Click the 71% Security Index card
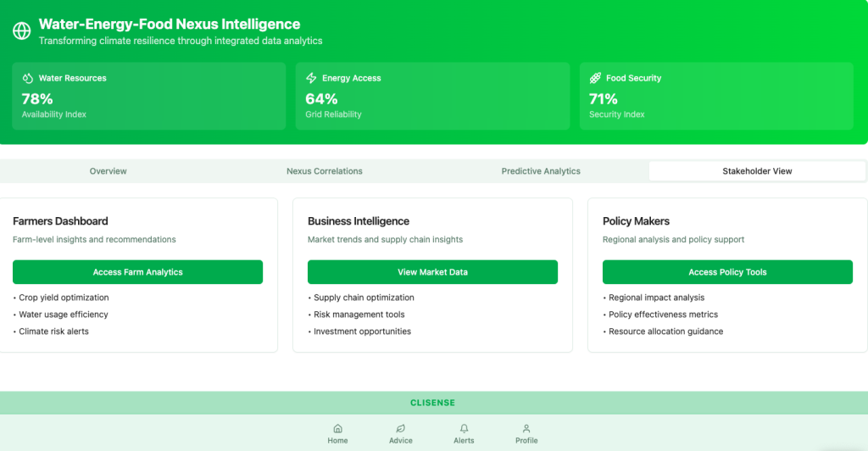This screenshot has height=451, width=868. [716, 97]
